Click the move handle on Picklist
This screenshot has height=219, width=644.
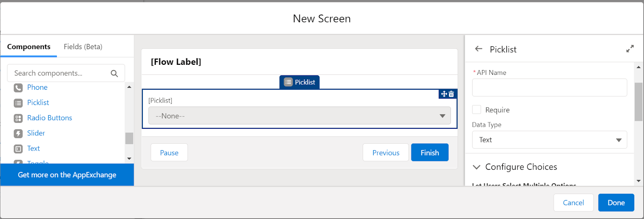click(444, 94)
